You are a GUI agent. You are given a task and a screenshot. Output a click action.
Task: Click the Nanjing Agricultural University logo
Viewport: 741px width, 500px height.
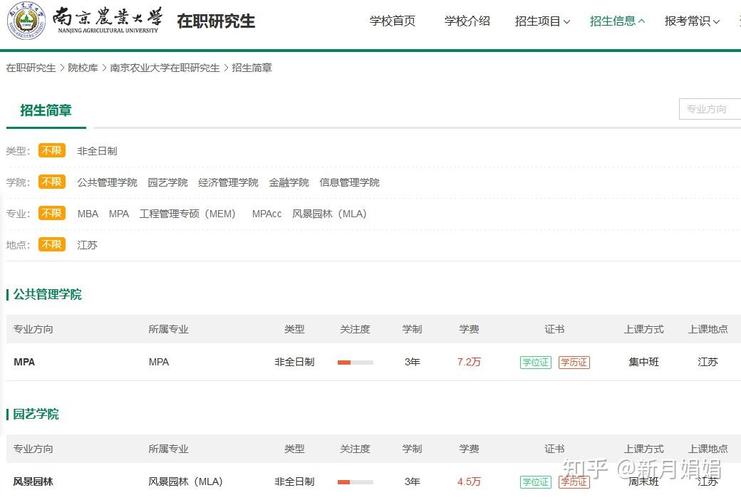pyautogui.click(x=85, y=21)
